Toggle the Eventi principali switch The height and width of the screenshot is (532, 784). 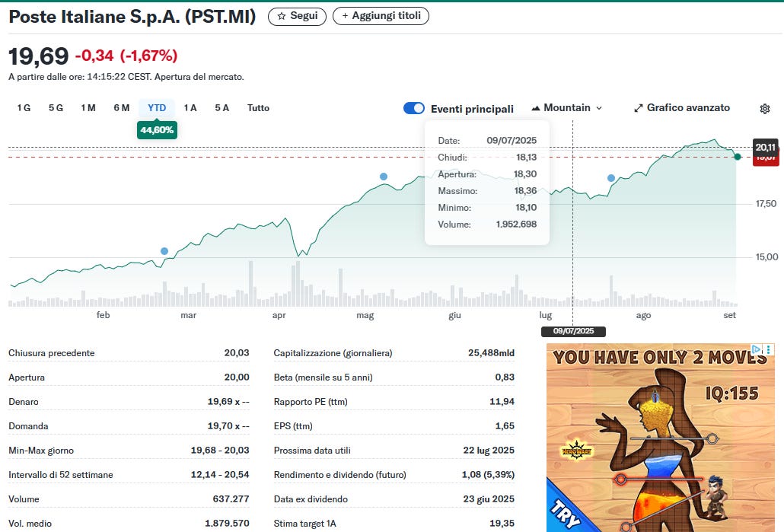coord(414,108)
